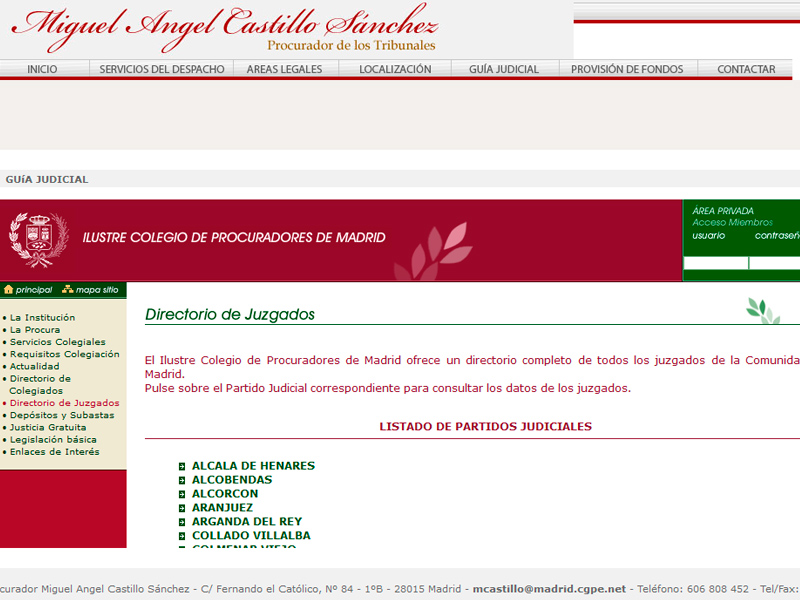Viewport: 800px width, 600px height.
Task: Go to AREAS LEGALES section
Action: point(284,69)
